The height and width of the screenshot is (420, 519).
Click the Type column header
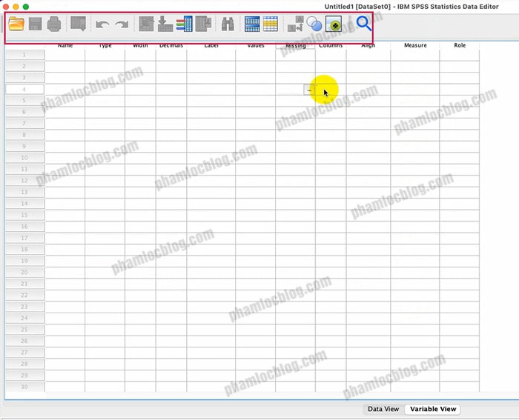pos(105,46)
